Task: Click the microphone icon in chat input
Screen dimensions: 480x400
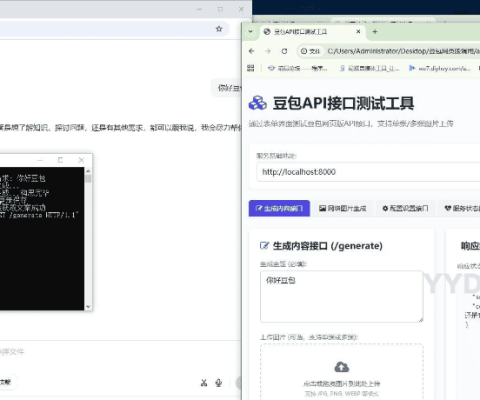Action: coord(219,383)
